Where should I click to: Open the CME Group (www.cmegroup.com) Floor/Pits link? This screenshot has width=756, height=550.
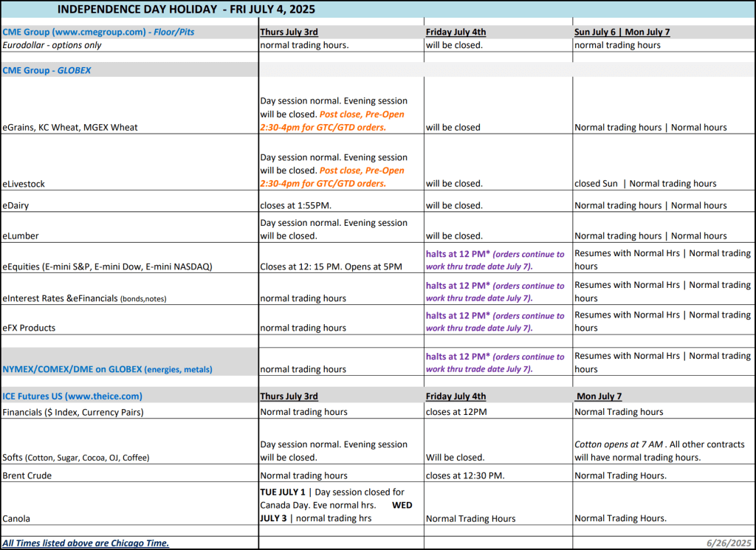point(98,32)
